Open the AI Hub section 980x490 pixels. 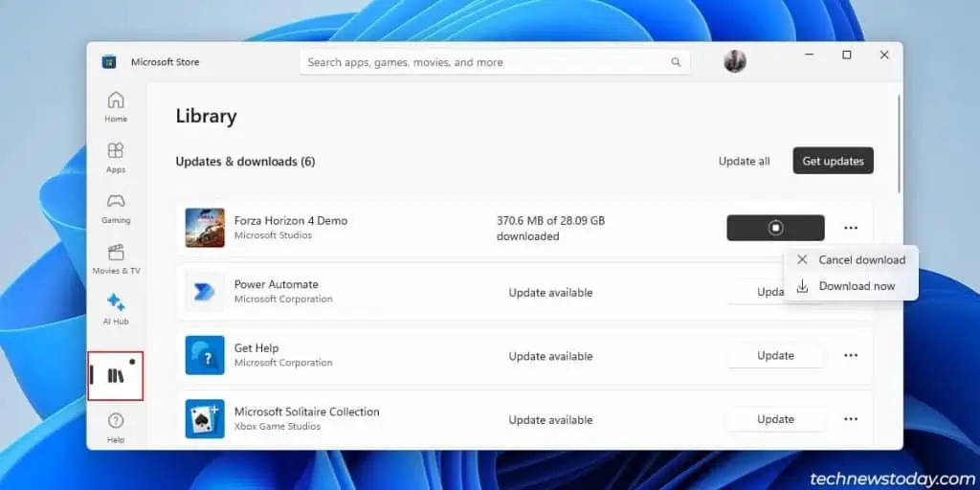click(x=116, y=309)
